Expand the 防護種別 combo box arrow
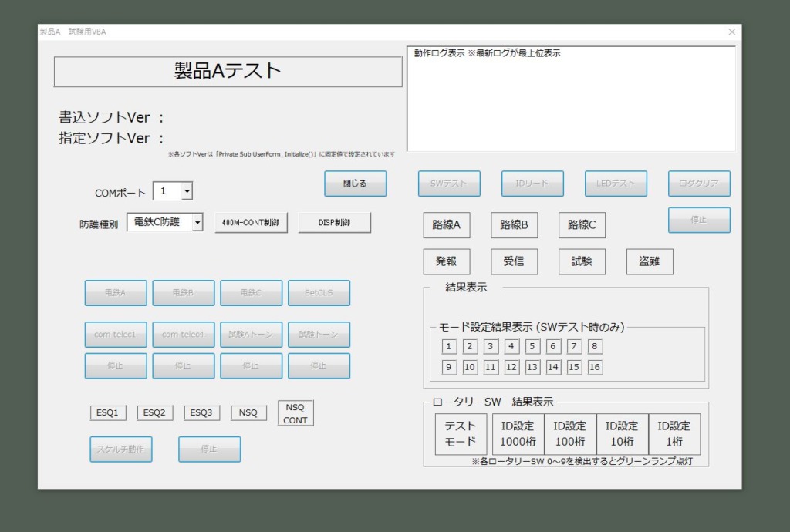The width and height of the screenshot is (790, 532). [x=197, y=222]
